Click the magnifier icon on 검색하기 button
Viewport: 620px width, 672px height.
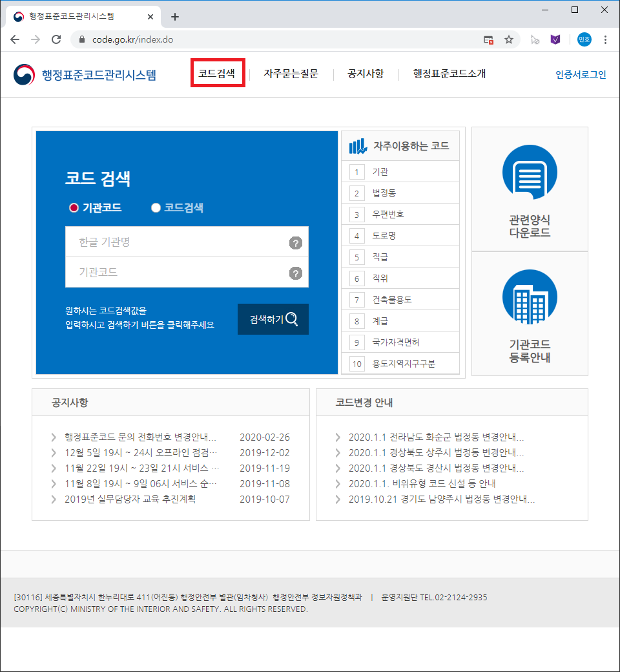293,319
